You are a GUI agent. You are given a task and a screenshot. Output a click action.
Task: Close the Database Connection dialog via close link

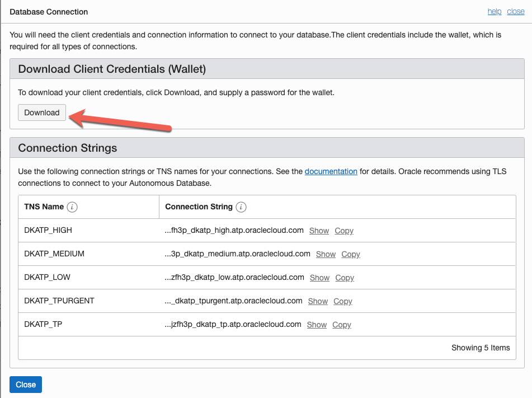point(516,11)
